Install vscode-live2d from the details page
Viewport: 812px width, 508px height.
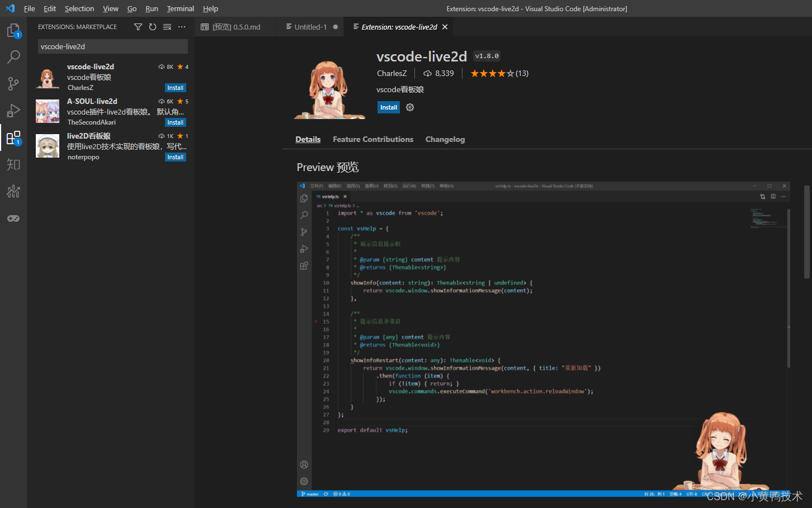[388, 107]
